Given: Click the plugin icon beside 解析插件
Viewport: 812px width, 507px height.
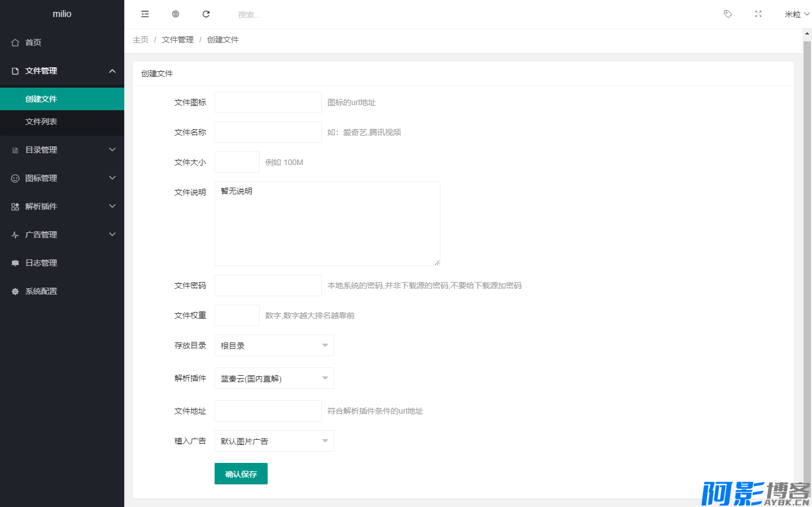Looking at the screenshot, I should tap(15, 206).
